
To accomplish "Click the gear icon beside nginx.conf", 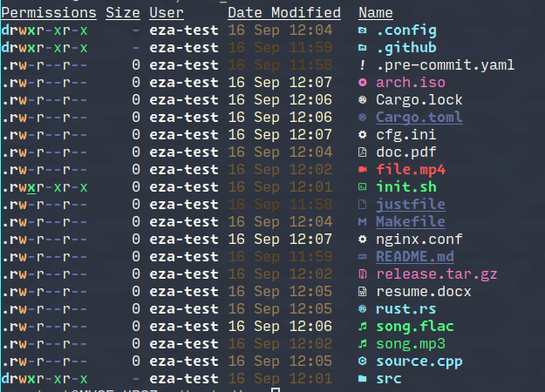I will [x=363, y=240].
